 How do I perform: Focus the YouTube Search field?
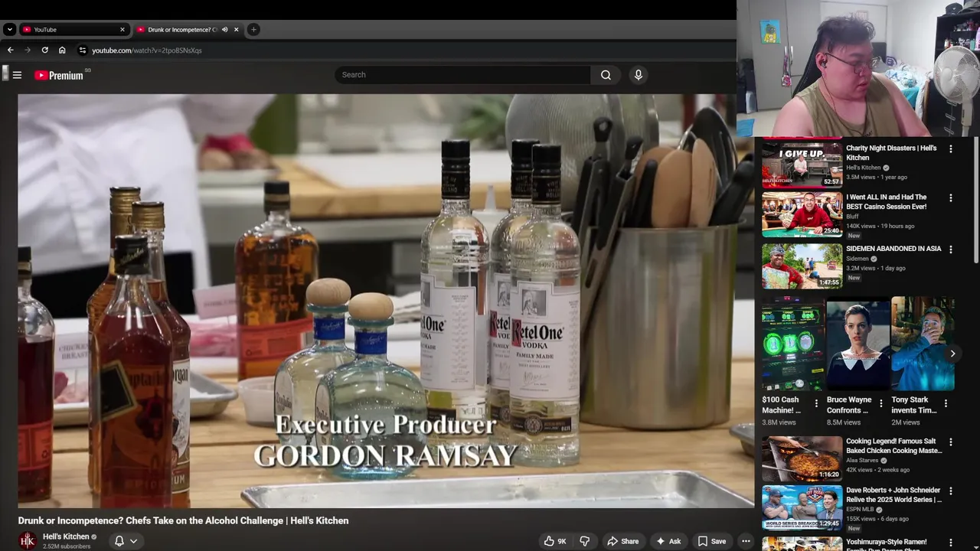(x=462, y=75)
